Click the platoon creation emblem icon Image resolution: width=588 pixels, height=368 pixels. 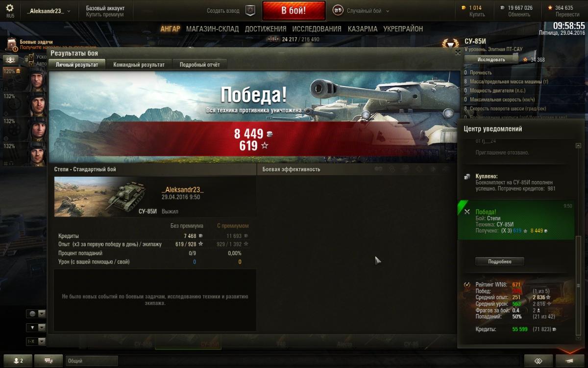(x=250, y=10)
